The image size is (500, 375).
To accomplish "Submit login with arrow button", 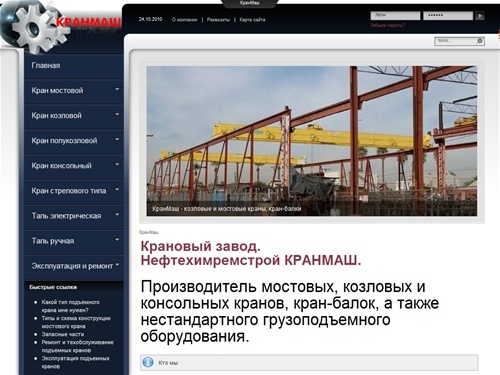I will click(x=480, y=16).
